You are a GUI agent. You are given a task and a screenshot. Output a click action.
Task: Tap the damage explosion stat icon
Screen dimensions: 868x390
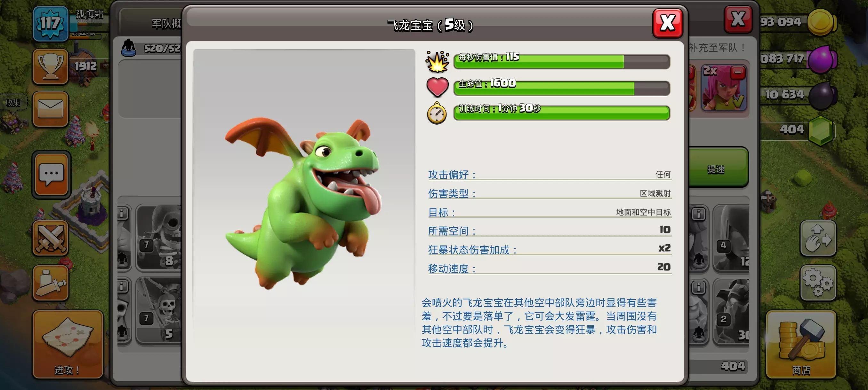pos(438,62)
